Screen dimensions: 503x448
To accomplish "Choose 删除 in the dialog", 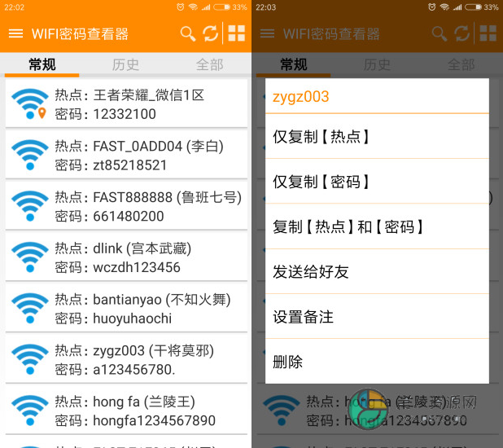I will [x=377, y=362].
